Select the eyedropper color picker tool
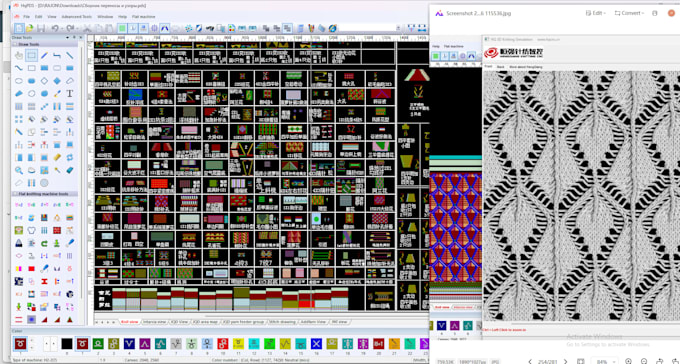This screenshot has height=364, width=680. pos(57,93)
